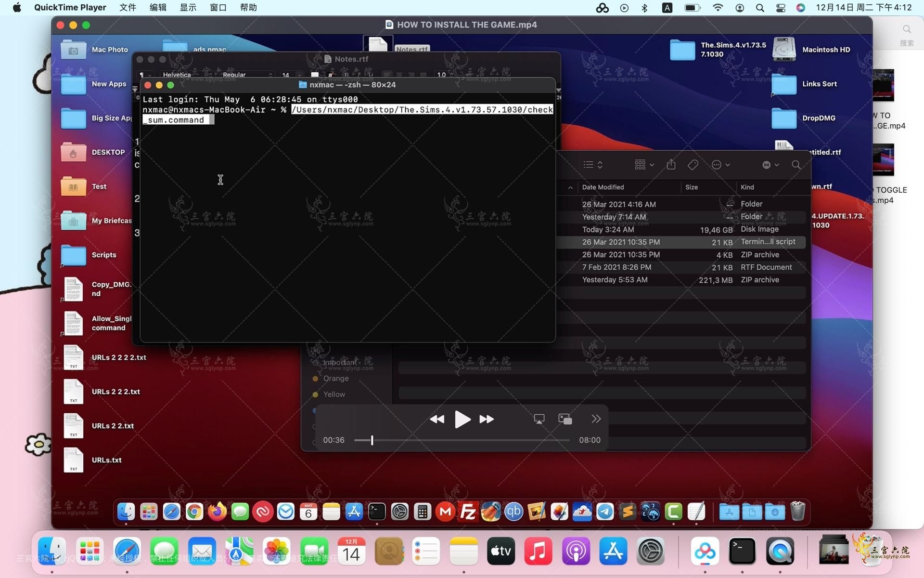Play the video in QuickTime
The width and height of the screenshot is (924, 578).
(x=462, y=419)
